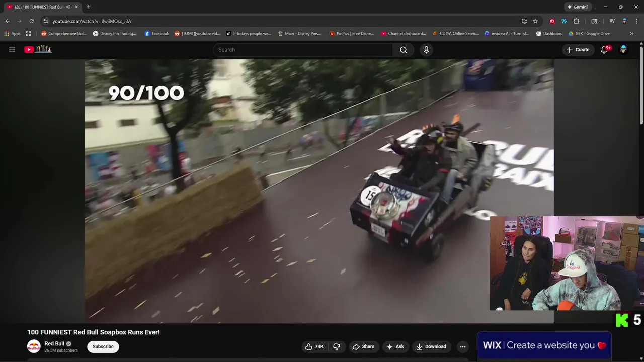Screen dimensions: 644x362
Task: Open the Extensions puzzle-piece menu
Action: coord(577,21)
